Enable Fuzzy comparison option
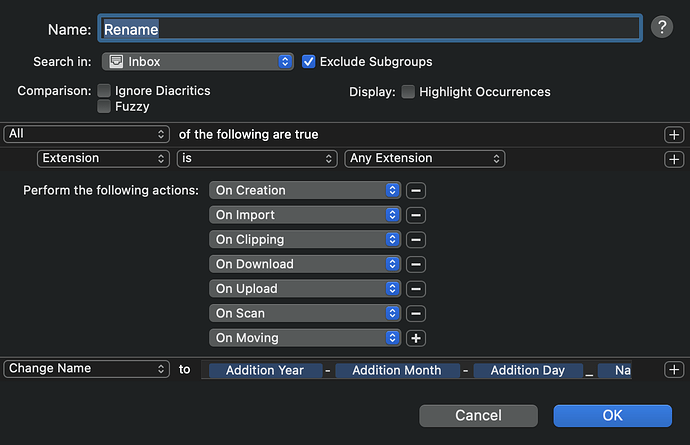This screenshot has width=690, height=445. [104, 107]
